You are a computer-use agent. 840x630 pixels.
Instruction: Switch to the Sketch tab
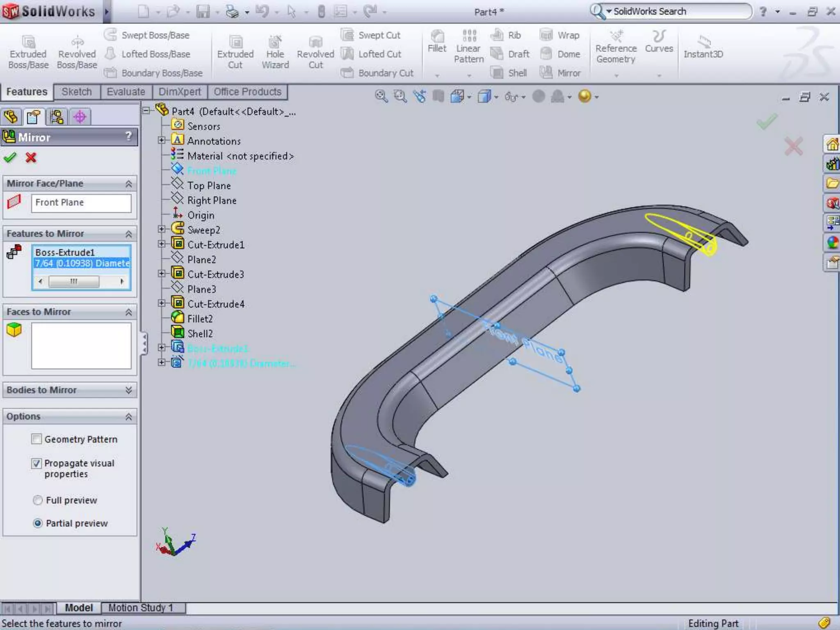click(x=77, y=92)
